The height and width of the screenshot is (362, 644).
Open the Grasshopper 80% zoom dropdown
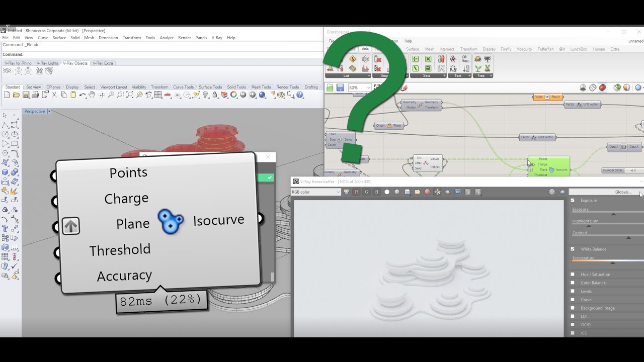pos(368,87)
